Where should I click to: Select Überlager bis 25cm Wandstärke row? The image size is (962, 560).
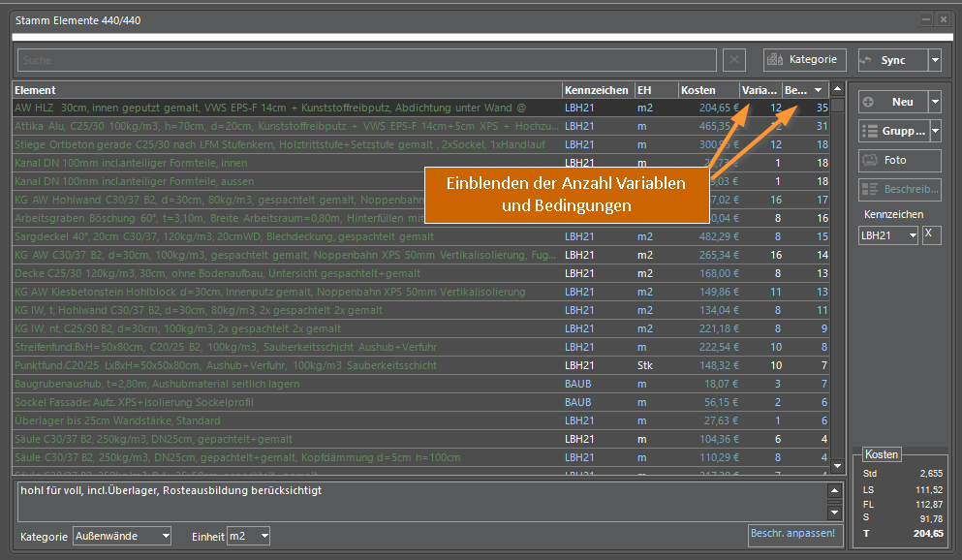tap(420, 420)
